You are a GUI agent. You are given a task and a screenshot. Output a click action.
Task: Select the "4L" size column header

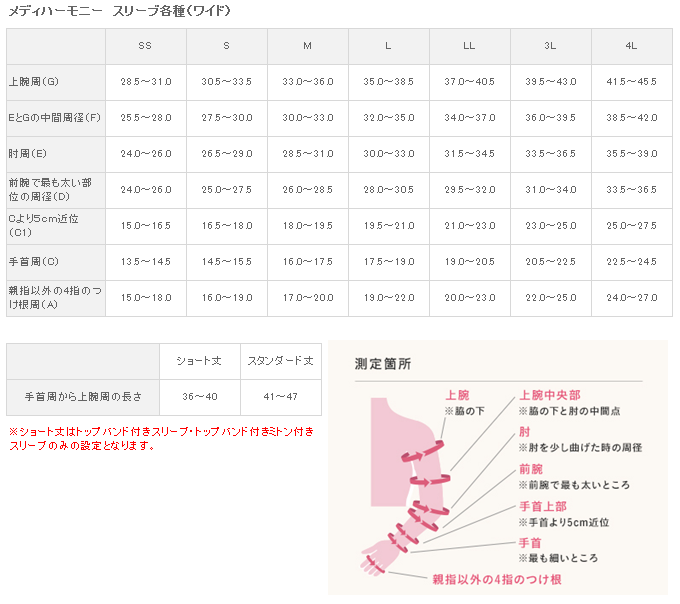(x=631, y=46)
